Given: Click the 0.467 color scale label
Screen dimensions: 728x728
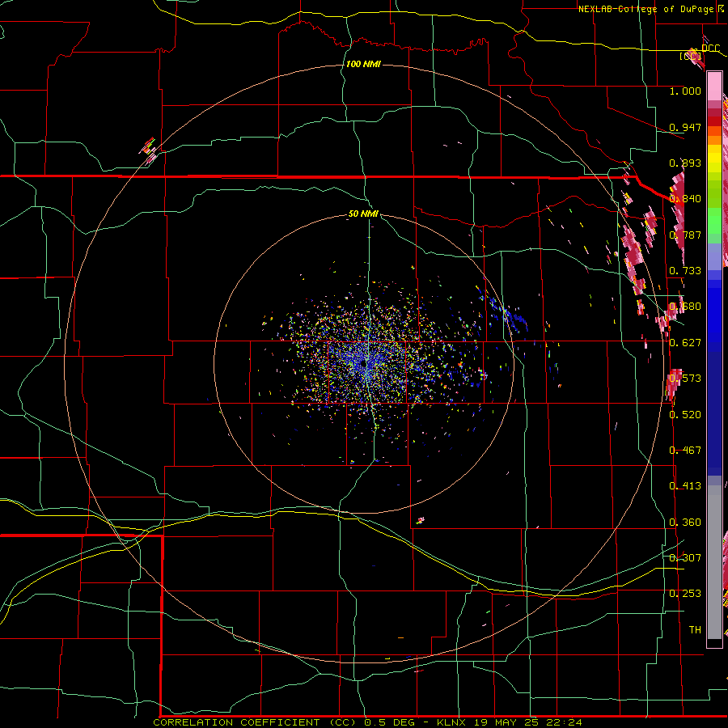Looking at the screenshot, I should pos(685,451).
